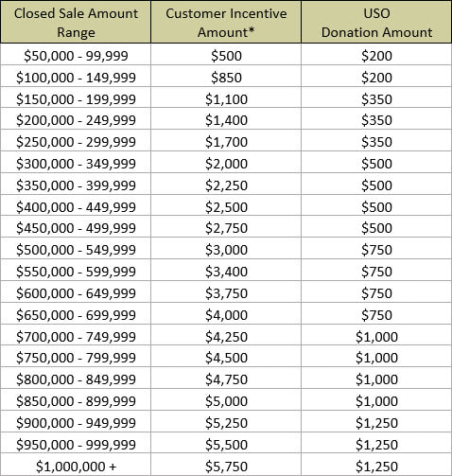Screen dimensions: 452x476
Task: Select the $250,000 - 299,999 range cell
Action: (76, 141)
